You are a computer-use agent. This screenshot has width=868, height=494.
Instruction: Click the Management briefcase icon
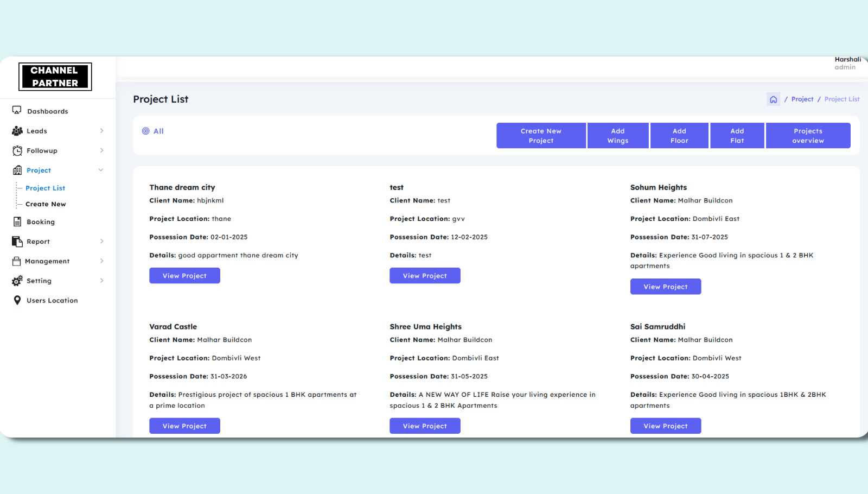click(17, 261)
